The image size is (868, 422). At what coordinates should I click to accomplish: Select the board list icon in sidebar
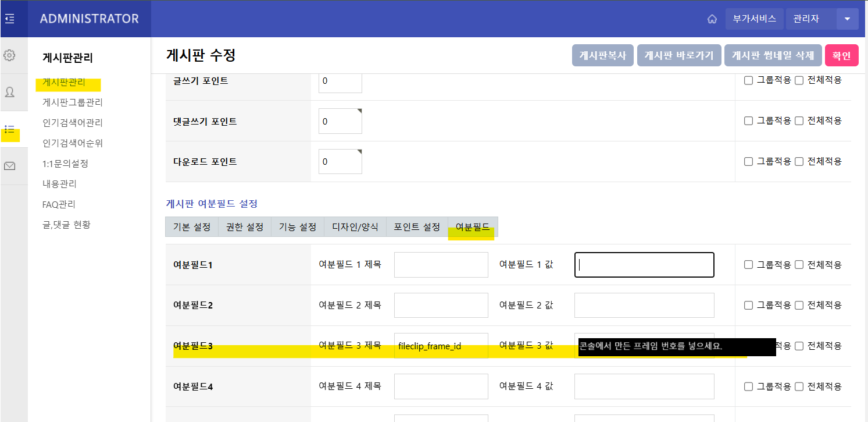(x=9, y=129)
